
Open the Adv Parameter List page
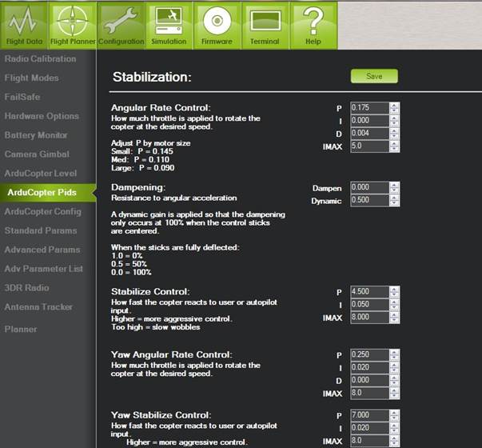pyautogui.click(x=43, y=269)
